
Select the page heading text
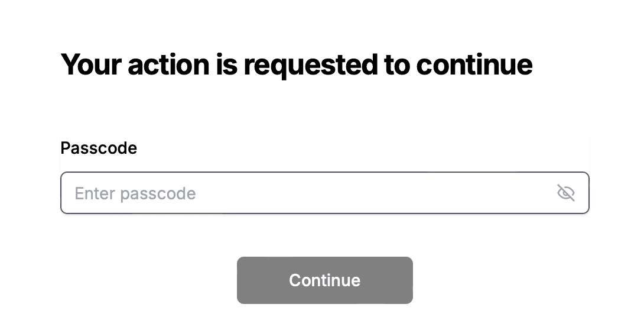coord(296,64)
